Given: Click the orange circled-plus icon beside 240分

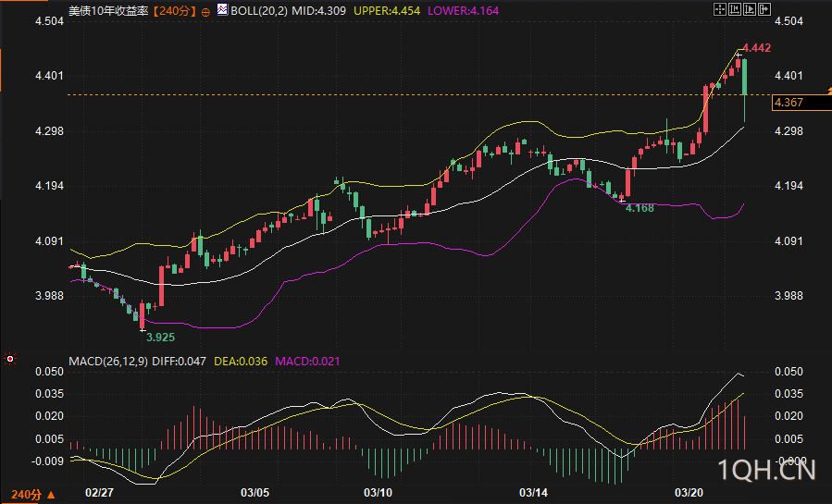Looking at the screenshot, I should coord(205,12).
